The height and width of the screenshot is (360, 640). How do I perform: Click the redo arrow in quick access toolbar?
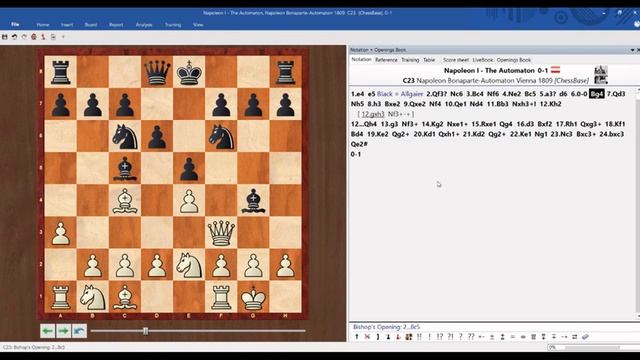[24, 37]
